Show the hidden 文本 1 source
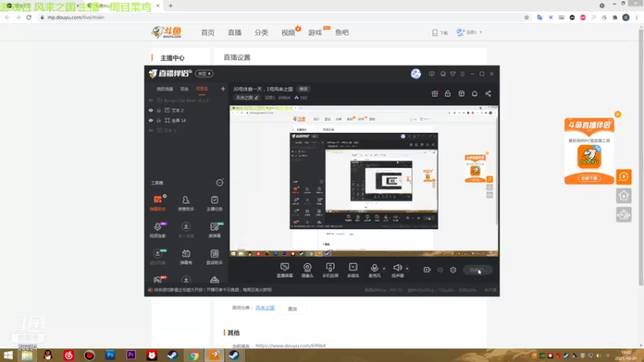 (x=151, y=130)
